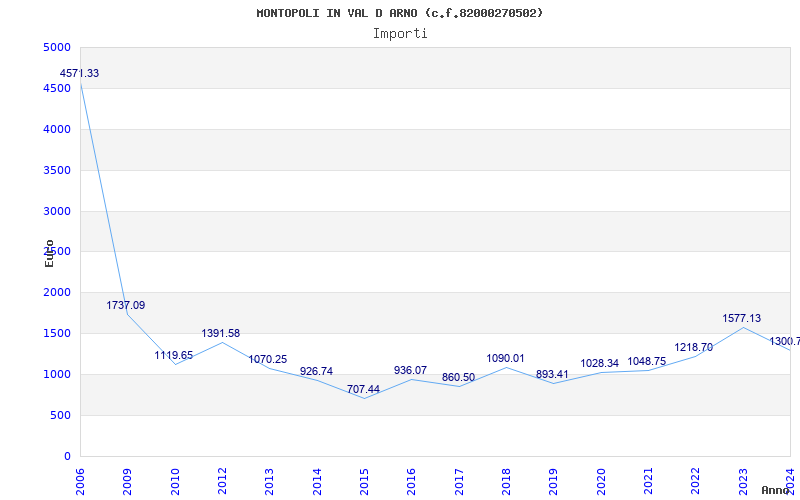
Task: Click the y-axis value 3500
Action: 57,170
